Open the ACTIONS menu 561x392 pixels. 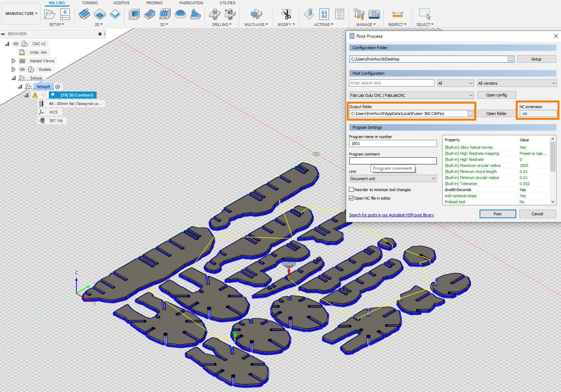[x=324, y=25]
